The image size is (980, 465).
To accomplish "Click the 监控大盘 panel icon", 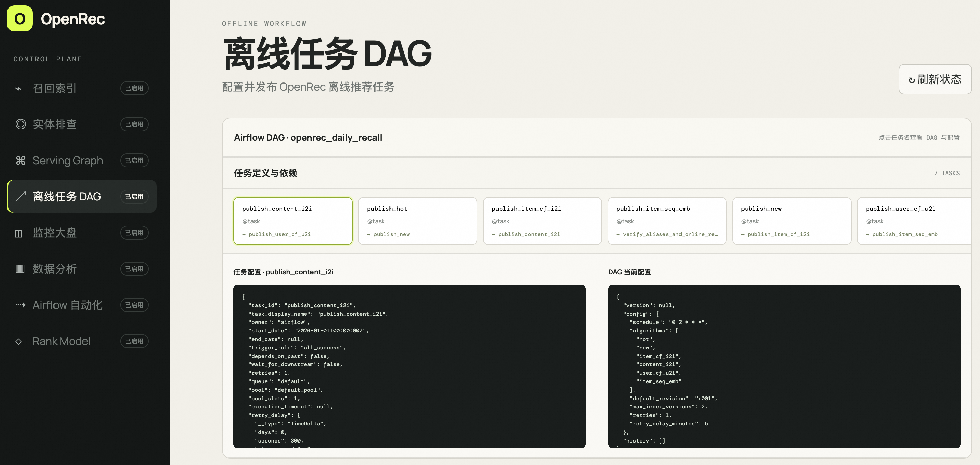I will (19, 233).
